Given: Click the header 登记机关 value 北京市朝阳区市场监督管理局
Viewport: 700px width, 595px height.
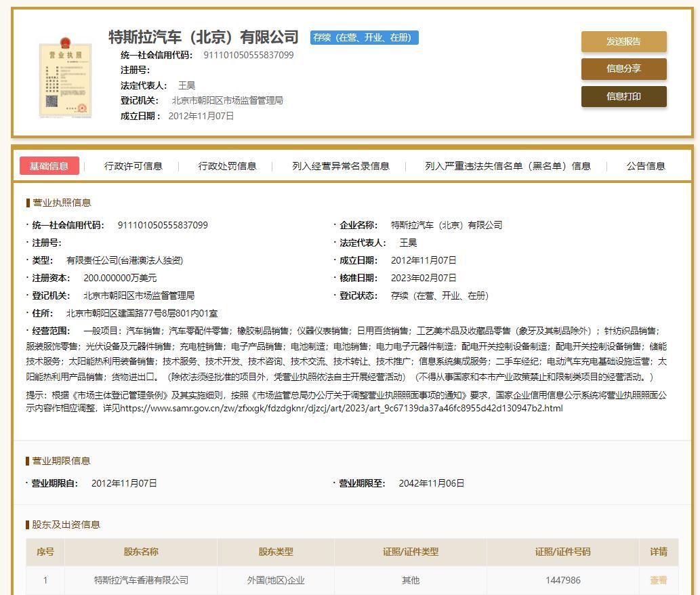Looking at the screenshot, I should click(x=227, y=100).
